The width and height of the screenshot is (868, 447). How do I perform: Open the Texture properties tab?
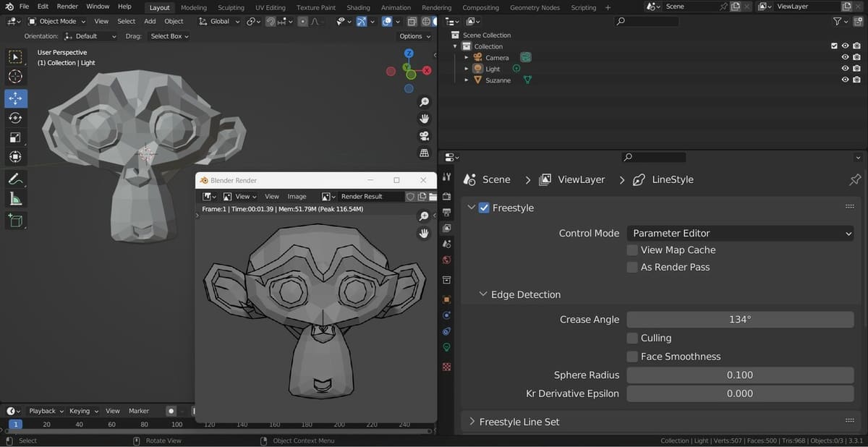click(446, 367)
